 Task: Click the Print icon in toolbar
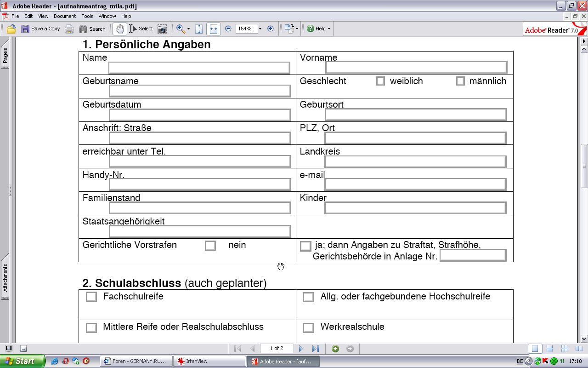69,29
